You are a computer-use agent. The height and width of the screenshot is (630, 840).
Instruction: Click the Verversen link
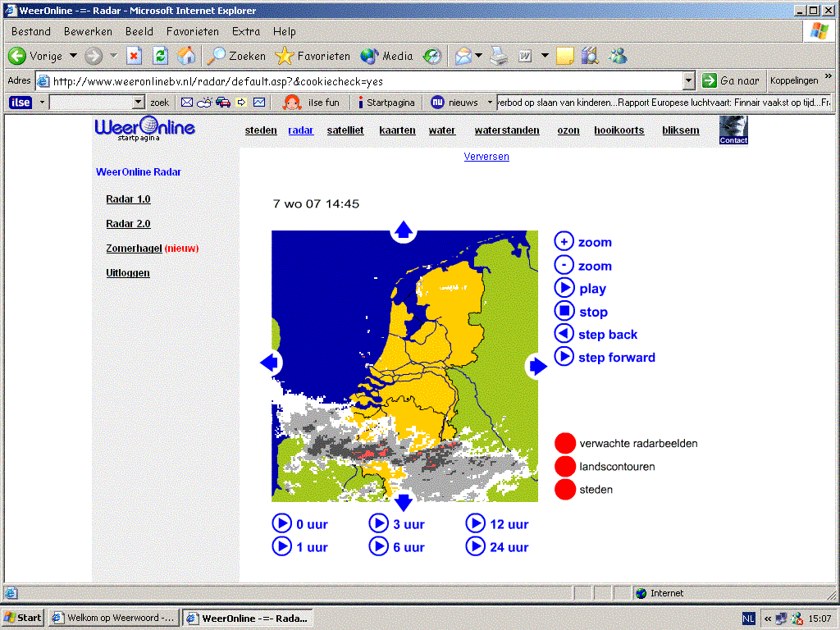coord(486,157)
